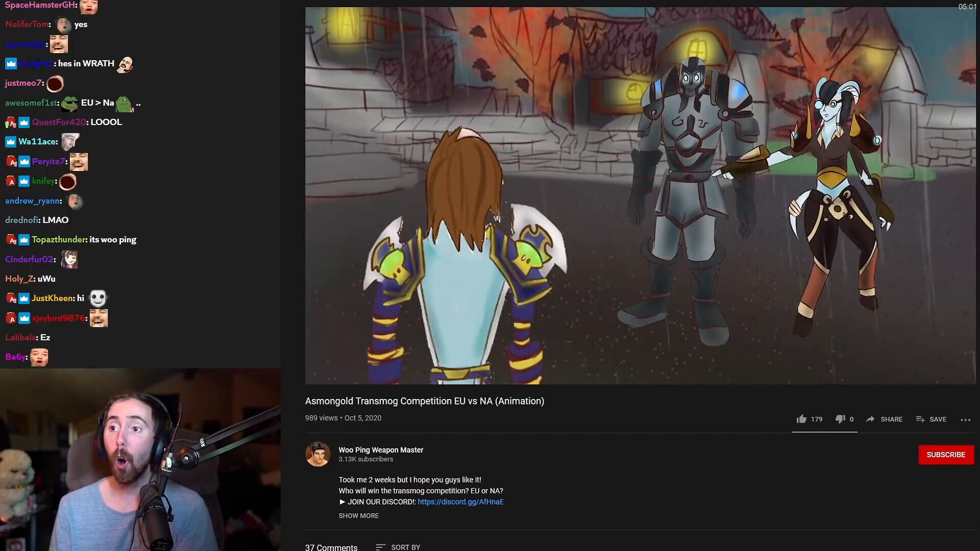Click the subscriber badge beside Wa11ace

coord(11,142)
